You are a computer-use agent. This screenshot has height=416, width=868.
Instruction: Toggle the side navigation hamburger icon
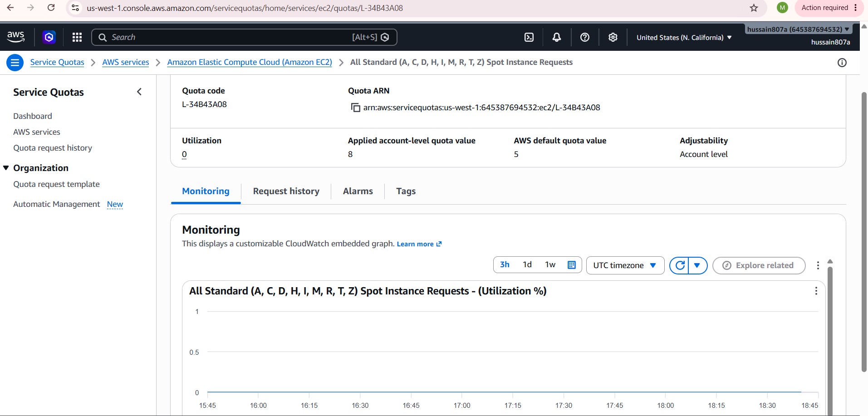coord(15,63)
